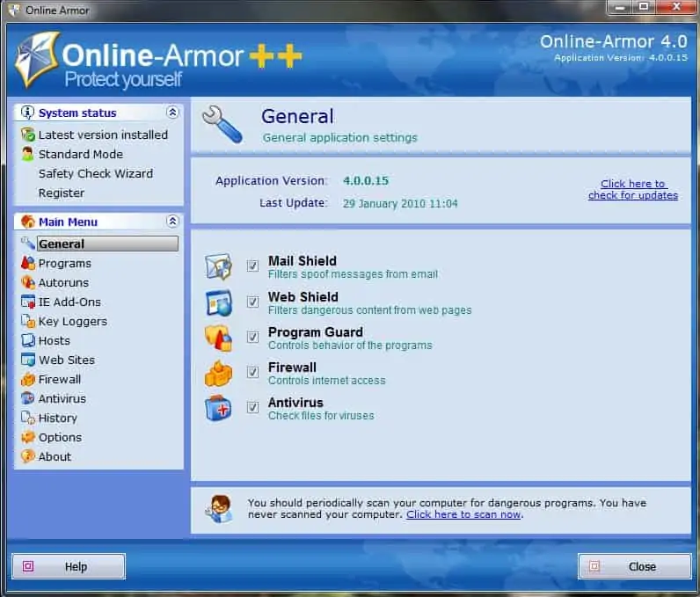Screen dimensions: 700x597
Task: Collapse the Main Menu panel
Action: 172,221
